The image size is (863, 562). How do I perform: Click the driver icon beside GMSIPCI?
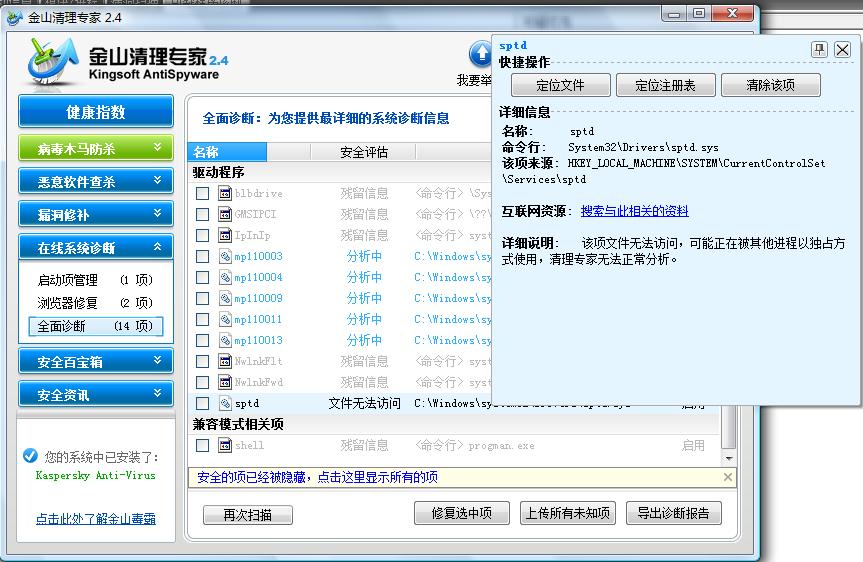(225, 214)
